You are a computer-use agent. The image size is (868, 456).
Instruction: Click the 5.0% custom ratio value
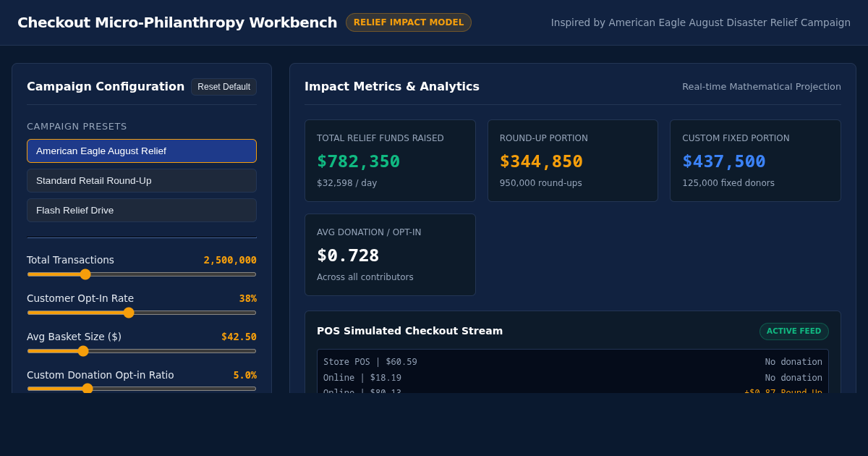tap(244, 375)
